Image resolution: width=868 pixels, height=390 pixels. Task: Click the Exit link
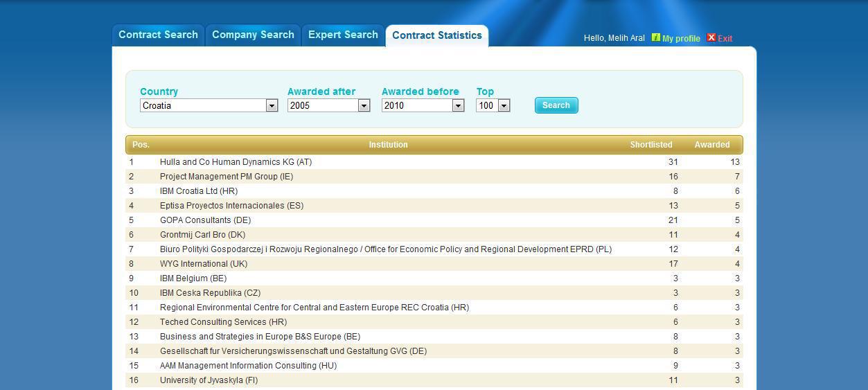point(725,39)
